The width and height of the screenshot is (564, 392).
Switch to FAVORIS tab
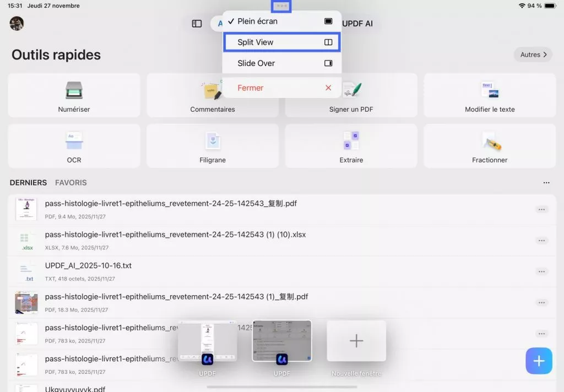coord(71,183)
